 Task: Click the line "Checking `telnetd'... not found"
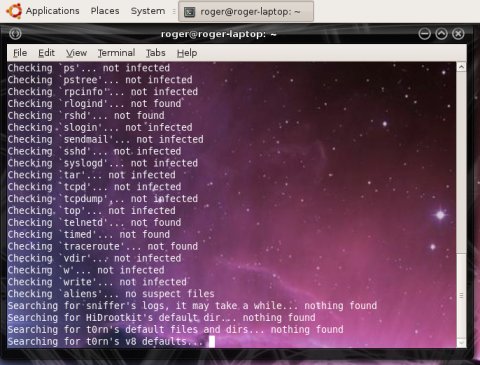(x=94, y=223)
